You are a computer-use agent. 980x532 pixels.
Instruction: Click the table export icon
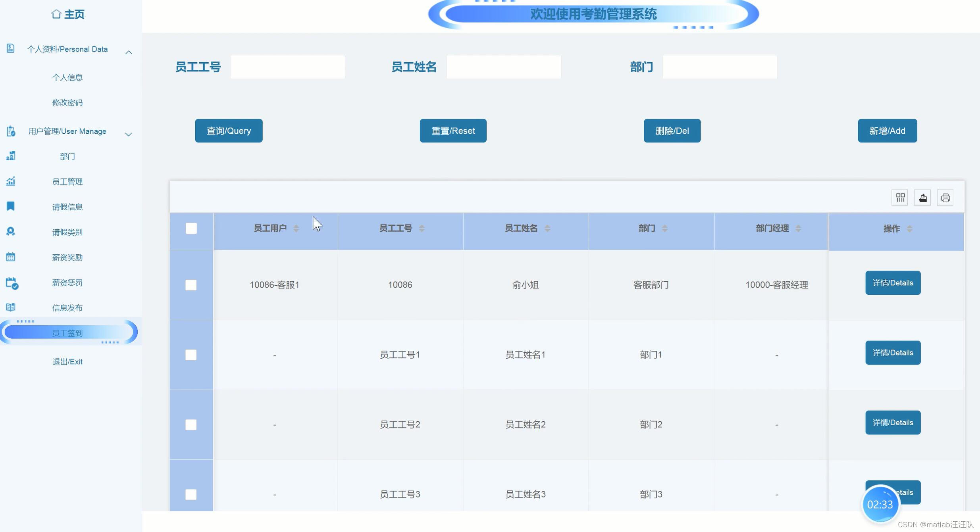[x=922, y=198]
